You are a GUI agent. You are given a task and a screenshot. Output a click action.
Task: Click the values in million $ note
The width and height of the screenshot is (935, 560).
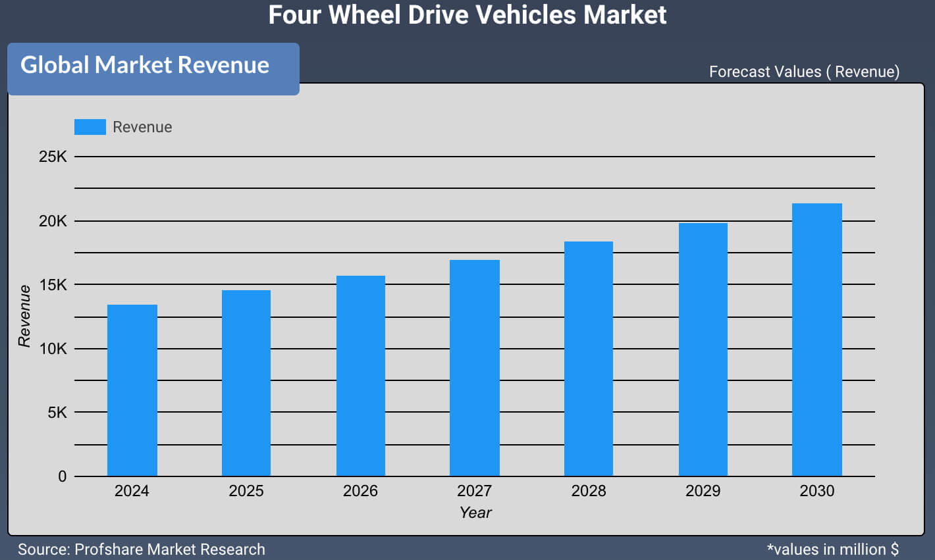point(833,549)
